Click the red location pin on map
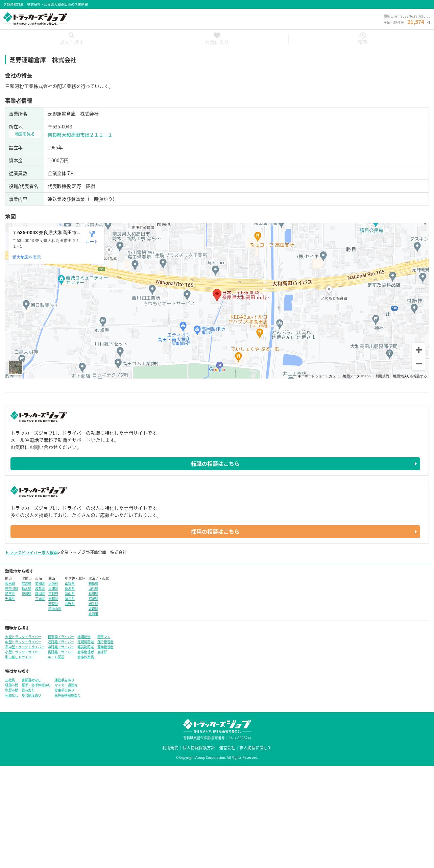The height and width of the screenshot is (868, 434). tap(217, 295)
